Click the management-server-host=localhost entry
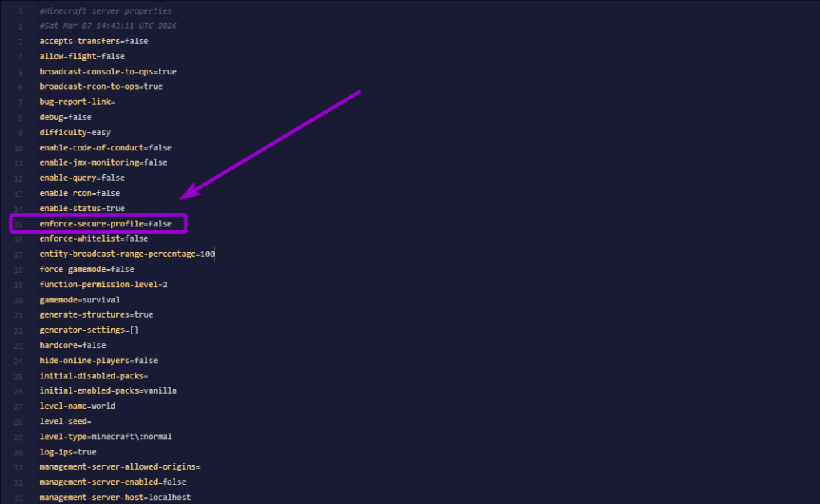 (x=115, y=497)
